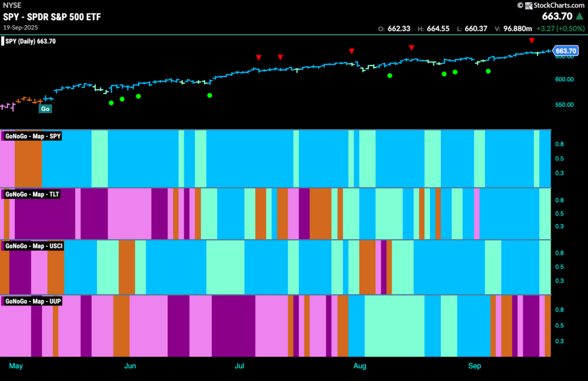Viewport: 588px width, 381px height.
Task: Click the red triangle marker in mid-August
Action: pos(411,48)
